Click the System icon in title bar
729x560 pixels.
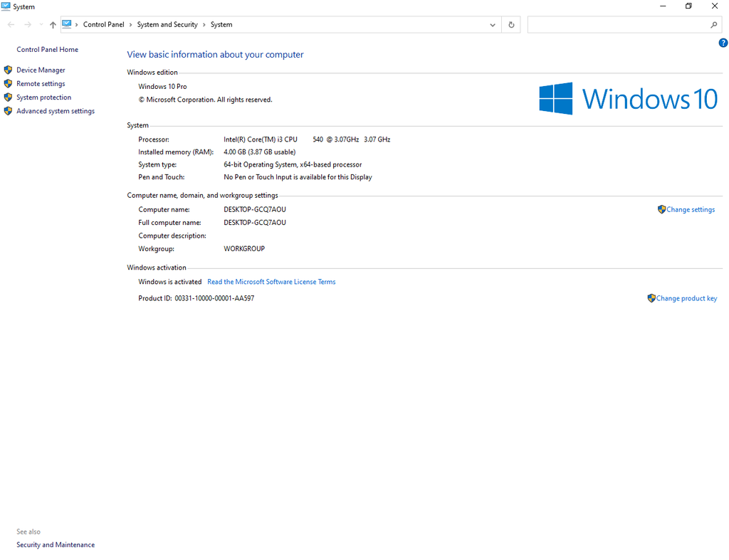coord(6,6)
